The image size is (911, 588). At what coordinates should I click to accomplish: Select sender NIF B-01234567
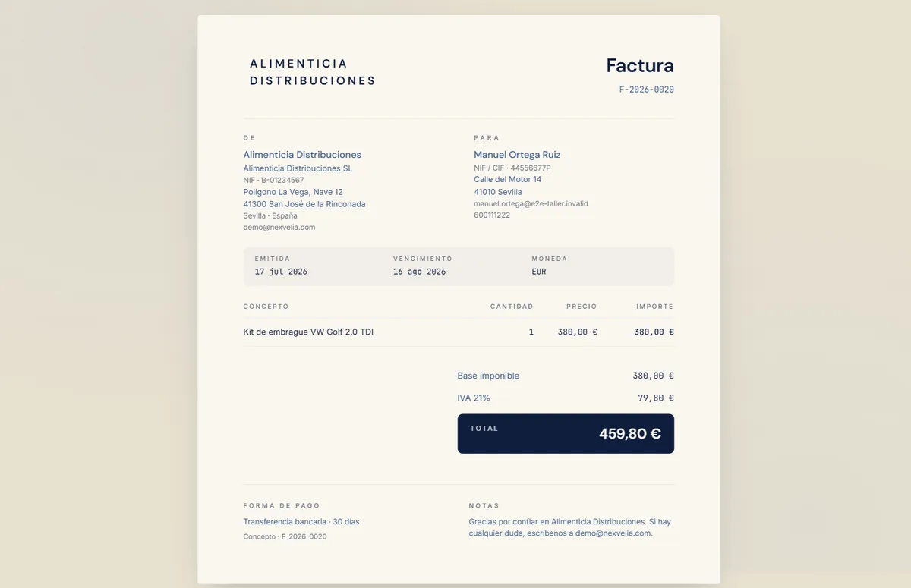(x=273, y=180)
